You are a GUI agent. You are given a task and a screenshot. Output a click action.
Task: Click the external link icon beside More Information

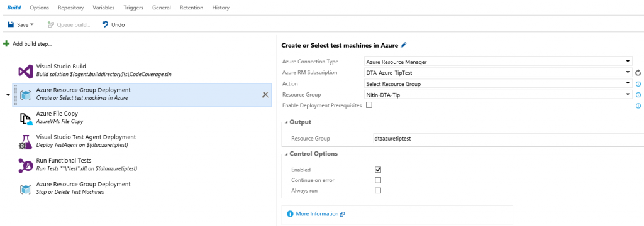pyautogui.click(x=342, y=214)
